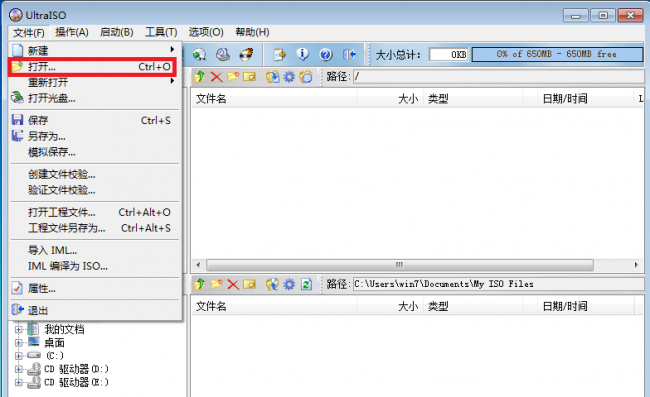Viewport: 650px width, 397px height.
Task: Choose 打开光盘... menu entry
Action: coord(95,98)
